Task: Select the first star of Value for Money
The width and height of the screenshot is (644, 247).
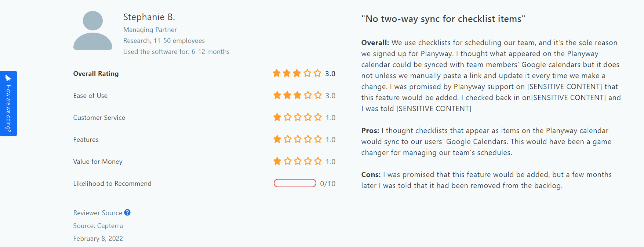Action: tap(277, 161)
